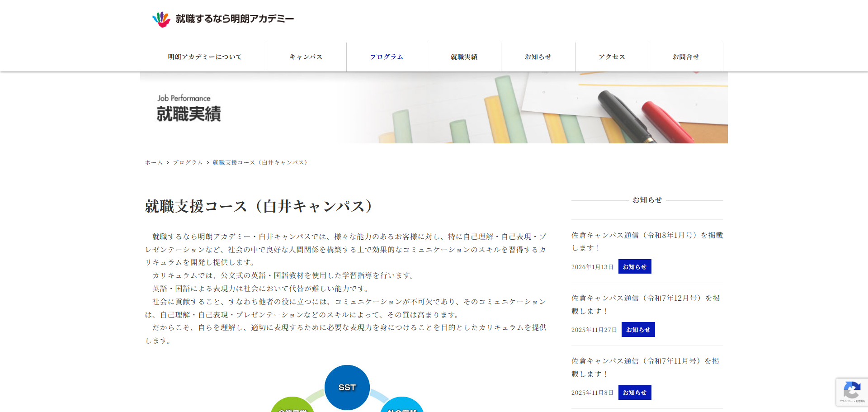The width and height of the screenshot is (868, 412).
Task: Click the SST circle in the diagram
Action: 347,387
